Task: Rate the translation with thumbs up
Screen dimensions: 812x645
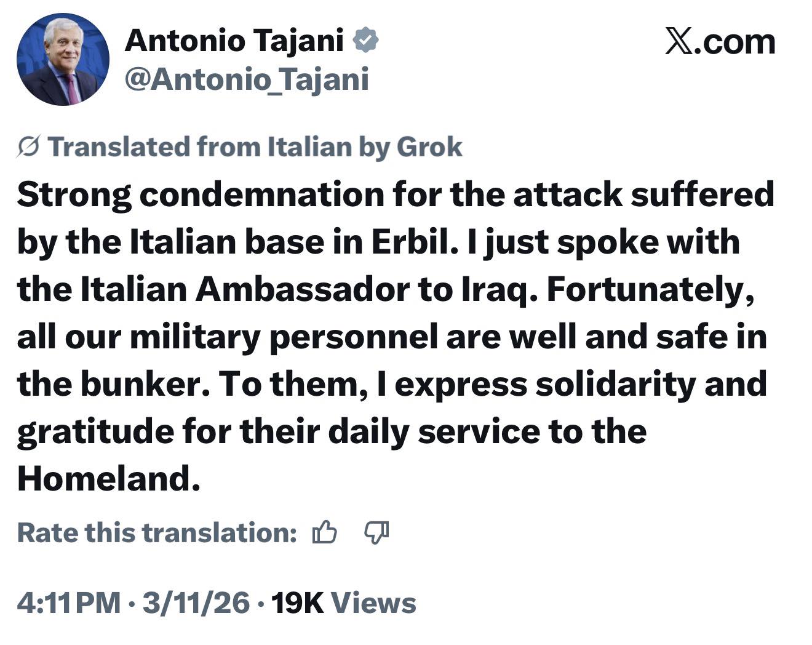Action: [x=325, y=532]
